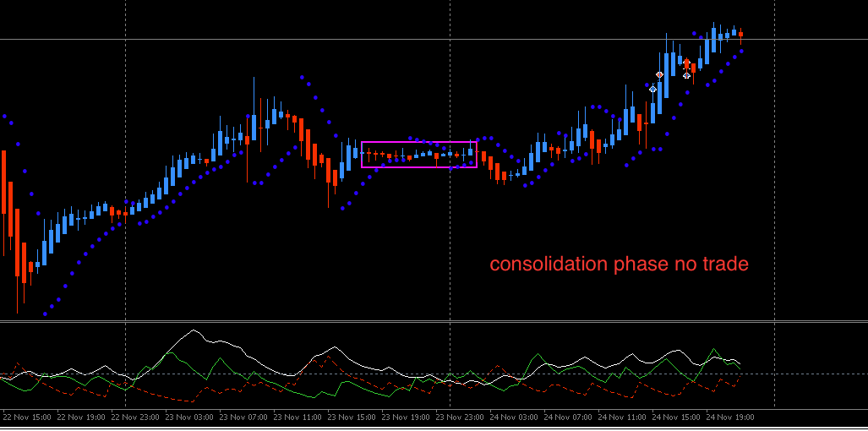This screenshot has width=868, height=431.
Task: Select the 23 Nov 11:00 time label
Action: click(298, 417)
